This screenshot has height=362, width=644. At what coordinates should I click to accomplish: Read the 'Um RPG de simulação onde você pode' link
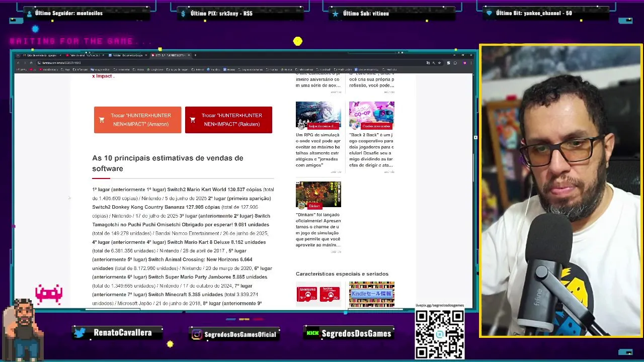click(318, 150)
